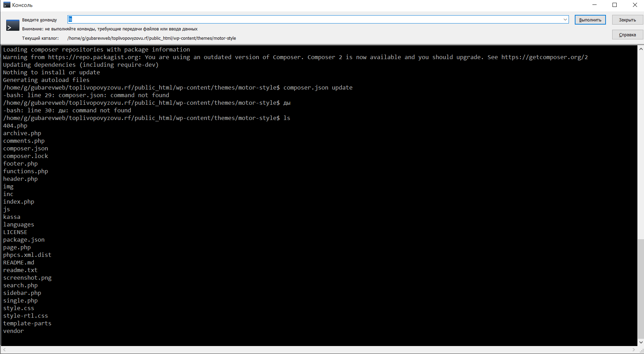Image resolution: width=644 pixels, height=354 pixels.
Task: Expand the command history dropdown arrow
Action: (565, 19)
